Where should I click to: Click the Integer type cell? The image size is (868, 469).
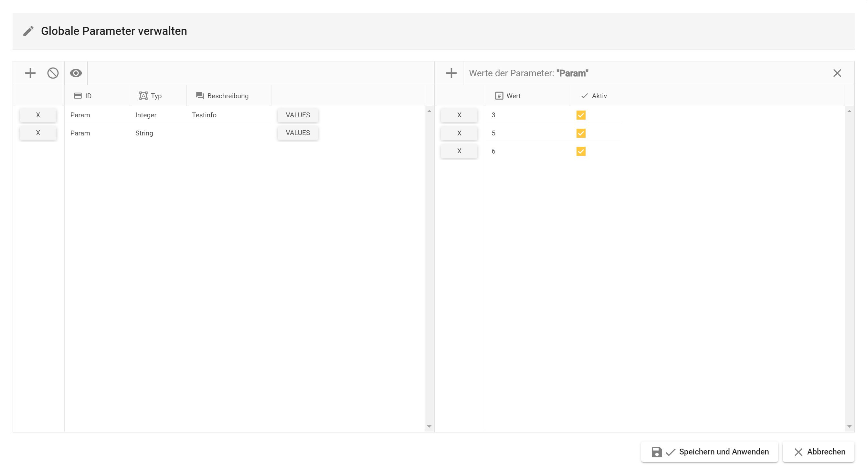coord(158,115)
